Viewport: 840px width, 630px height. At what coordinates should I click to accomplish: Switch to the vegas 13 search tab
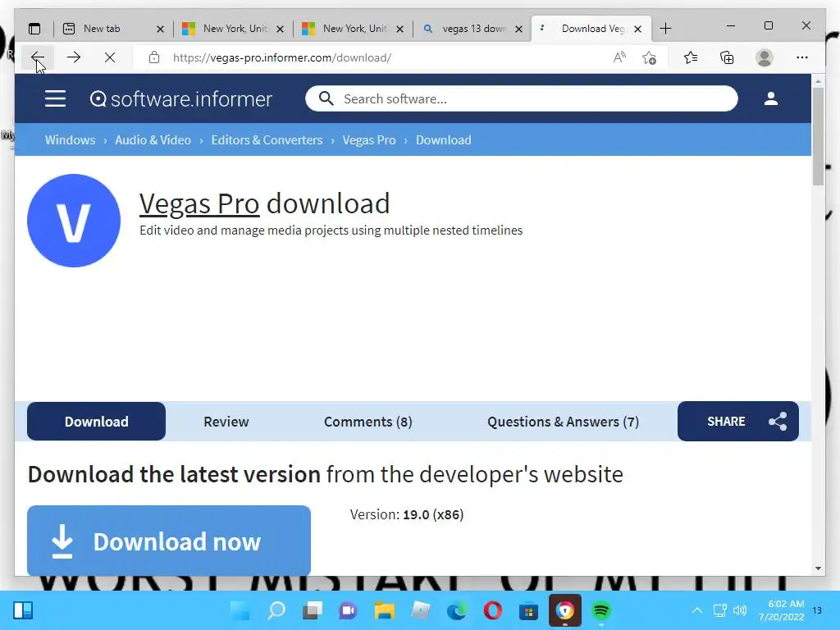[x=474, y=29]
